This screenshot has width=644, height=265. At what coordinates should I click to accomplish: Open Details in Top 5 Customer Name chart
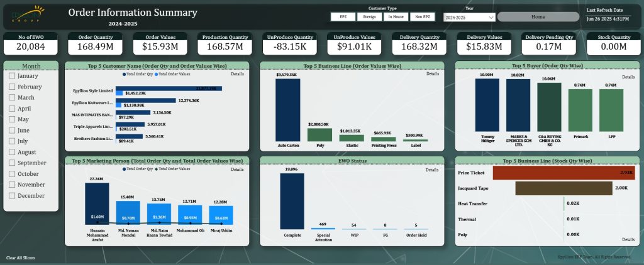[x=237, y=74]
